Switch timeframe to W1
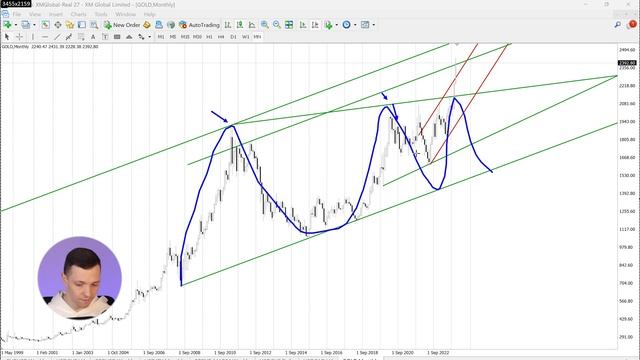640x360 pixels. (x=245, y=37)
